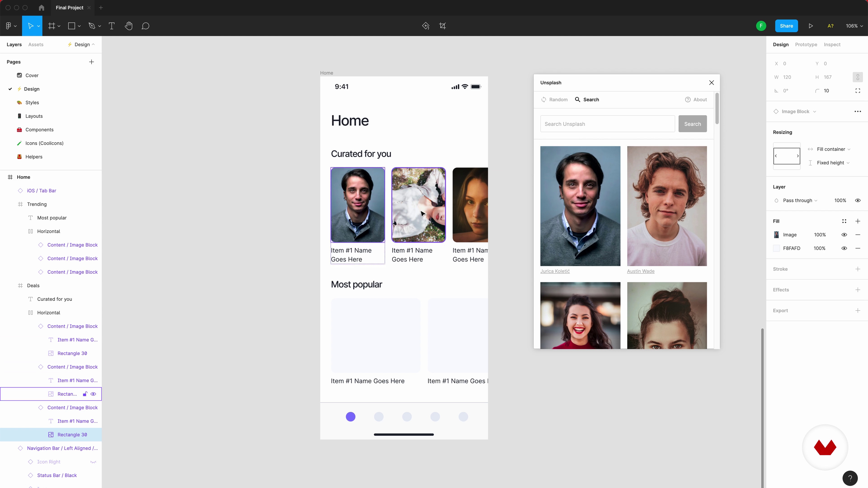The height and width of the screenshot is (488, 868).
Task: Show the hidden Icon Right layer
Action: [93, 462]
